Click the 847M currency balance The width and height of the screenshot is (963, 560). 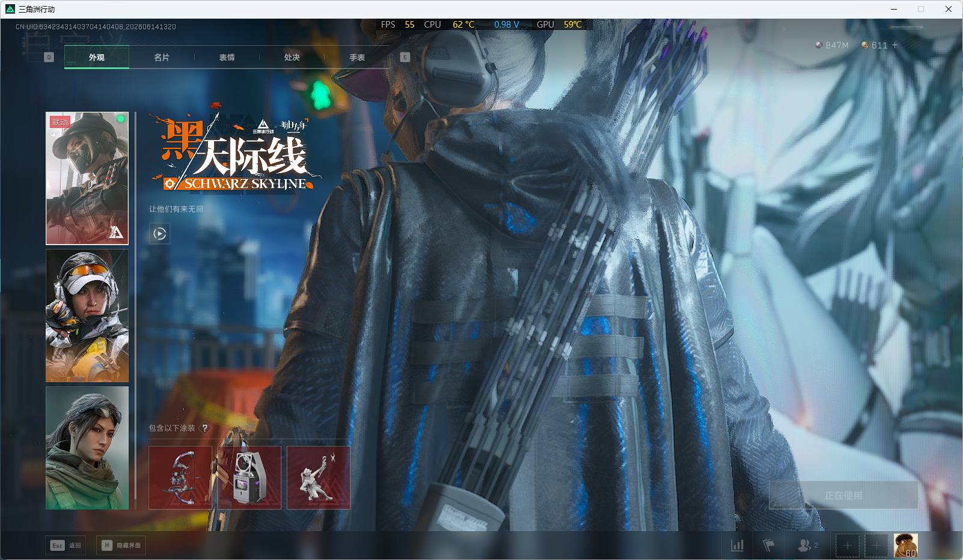click(832, 45)
